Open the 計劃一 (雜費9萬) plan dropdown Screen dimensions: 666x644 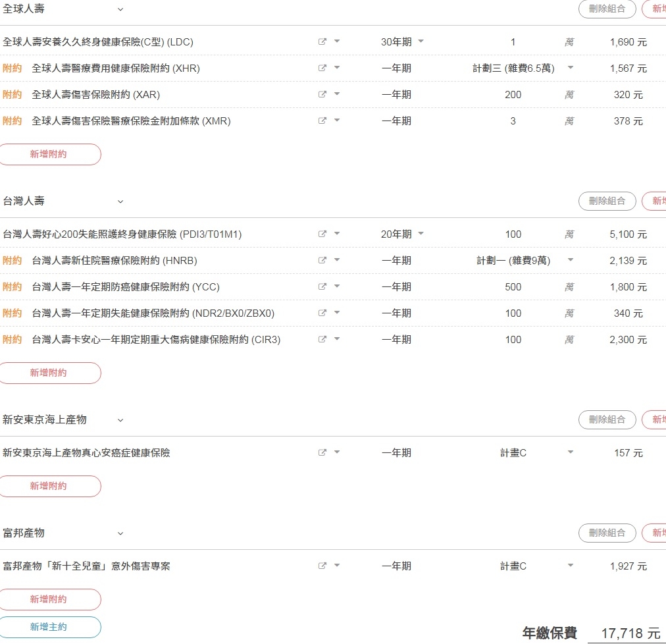click(571, 259)
